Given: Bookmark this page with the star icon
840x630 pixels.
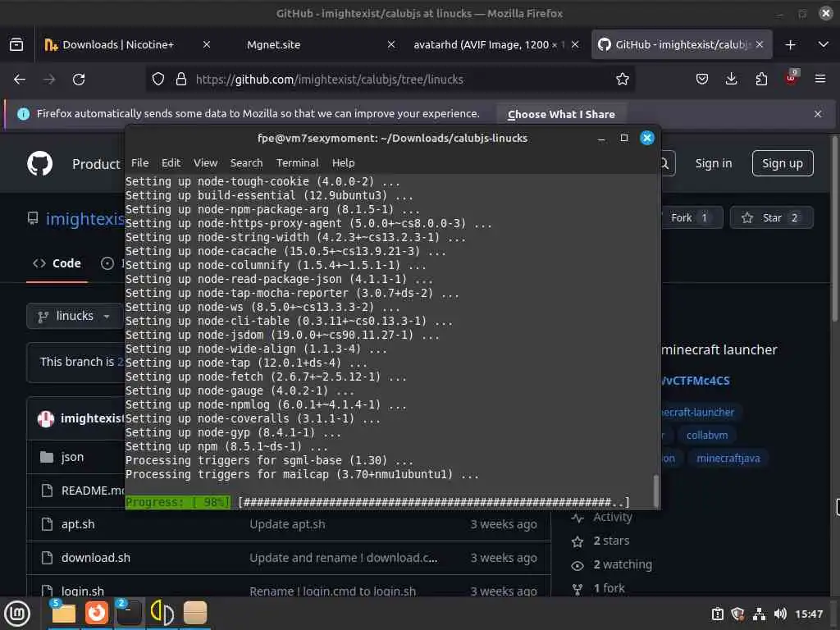Looking at the screenshot, I should tap(622, 80).
